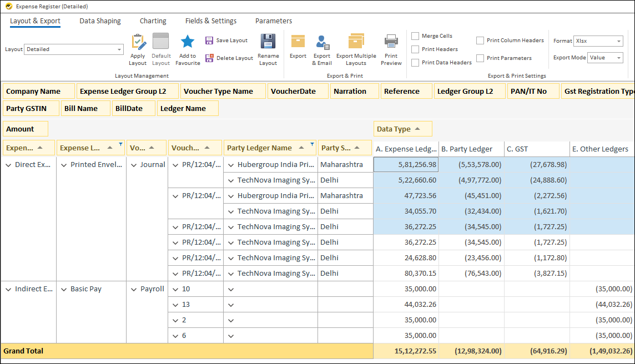Click the Add to Favourite star icon

coord(188,42)
